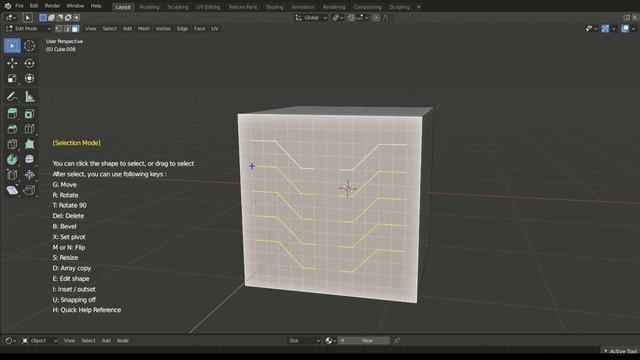Select the Annotate tool

(x=12, y=97)
